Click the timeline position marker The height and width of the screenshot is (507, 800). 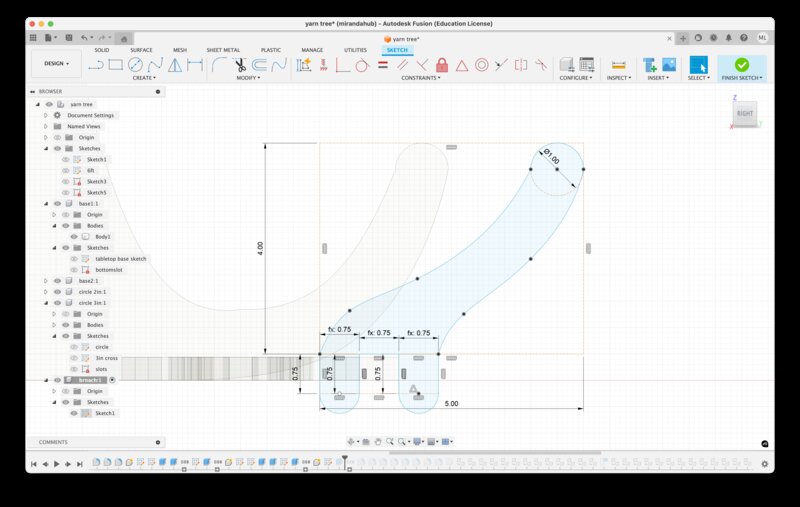click(345, 460)
